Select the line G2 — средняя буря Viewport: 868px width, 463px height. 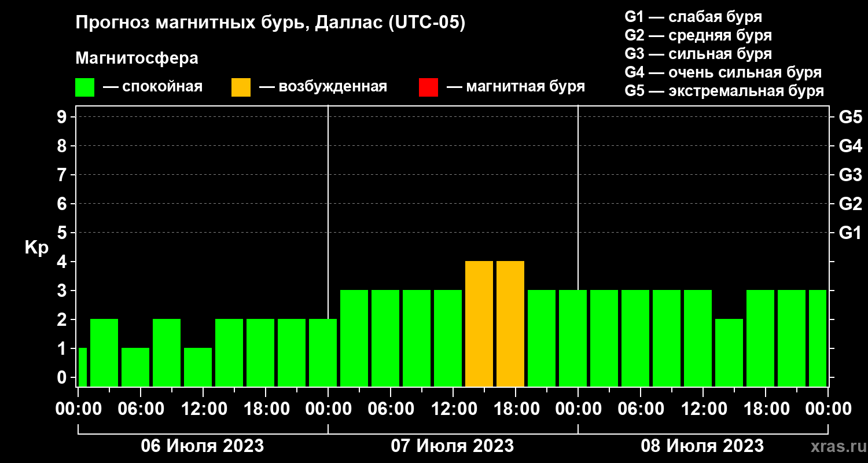[698, 35]
